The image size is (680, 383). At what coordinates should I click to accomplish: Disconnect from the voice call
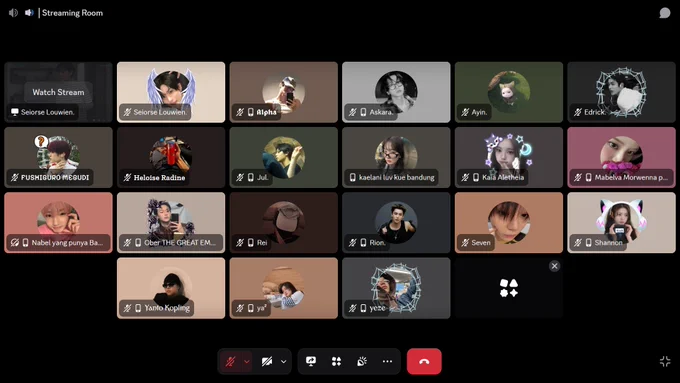click(424, 361)
